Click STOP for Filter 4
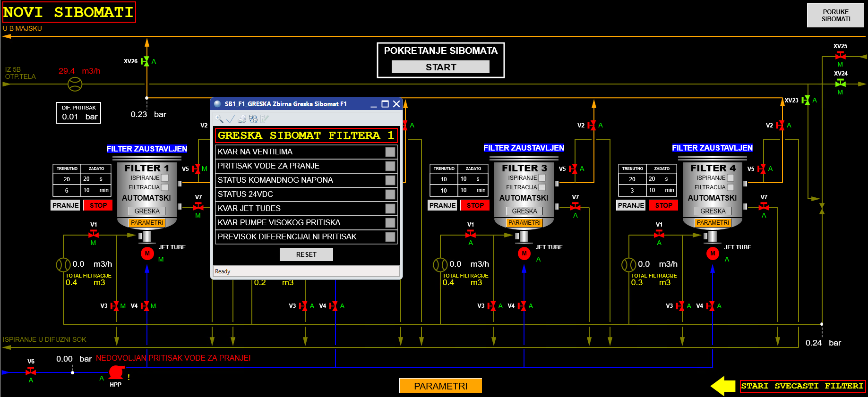Image resolution: width=868 pixels, height=397 pixels. 663,205
